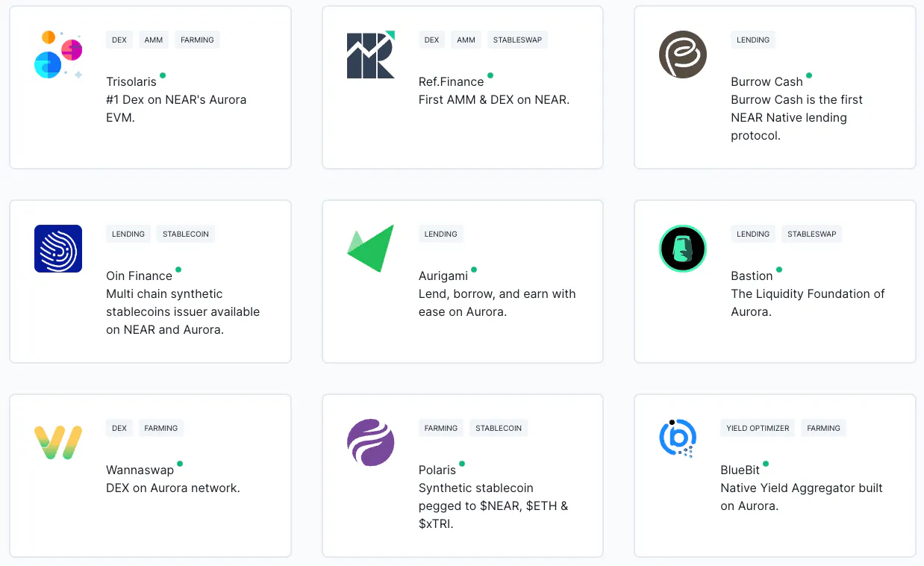Click text "The Liquidity Foundation of Aurora."
Screen dimensions: 924x566
click(808, 303)
